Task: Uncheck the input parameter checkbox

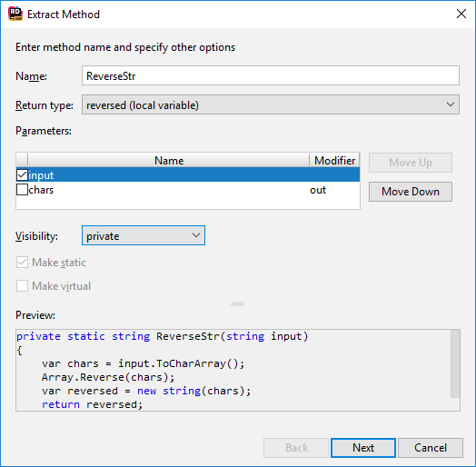Action: (x=22, y=174)
